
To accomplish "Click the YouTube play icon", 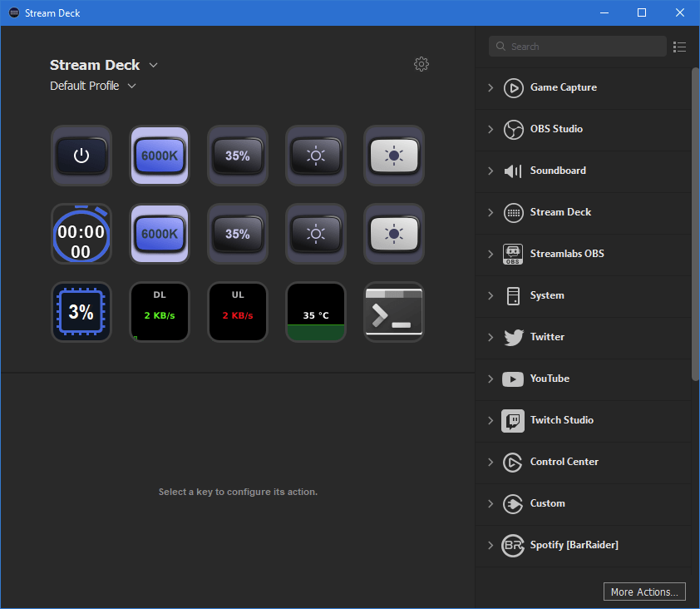I will pos(513,379).
